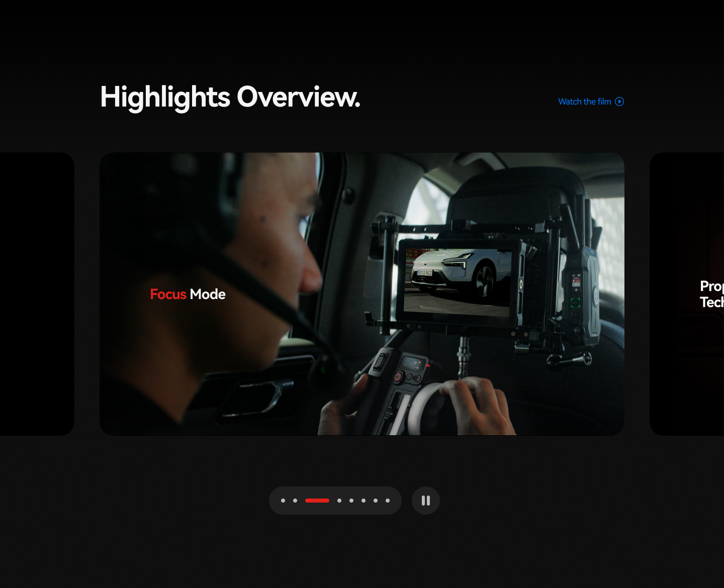The height and width of the screenshot is (588, 724).
Task: Click the play circle icon beside 'Watch the film'
Action: 619,102
